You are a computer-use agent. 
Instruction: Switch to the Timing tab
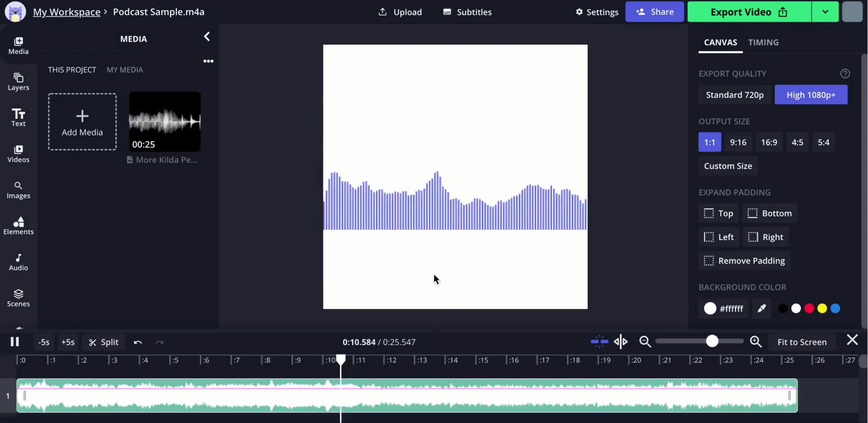(x=763, y=42)
